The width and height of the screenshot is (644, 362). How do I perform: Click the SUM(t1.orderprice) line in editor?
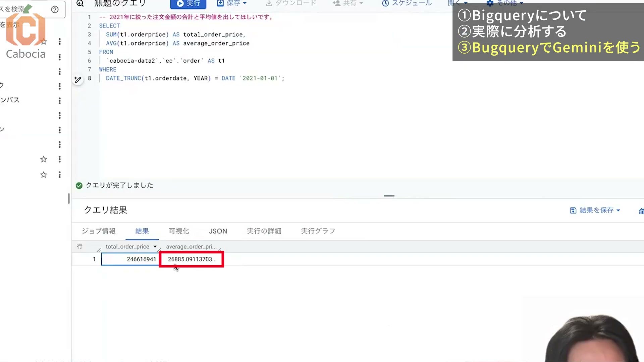click(175, 35)
